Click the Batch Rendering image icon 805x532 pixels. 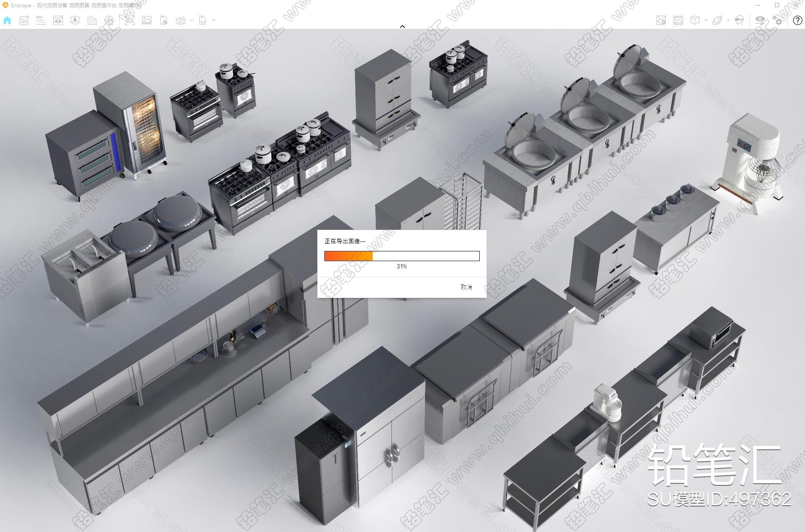147,20
